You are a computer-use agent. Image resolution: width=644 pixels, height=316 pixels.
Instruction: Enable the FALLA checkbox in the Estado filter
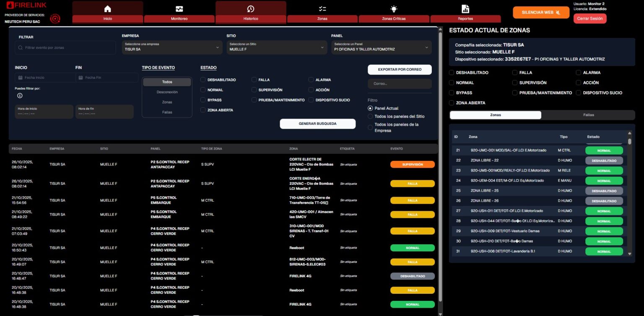tap(254, 80)
